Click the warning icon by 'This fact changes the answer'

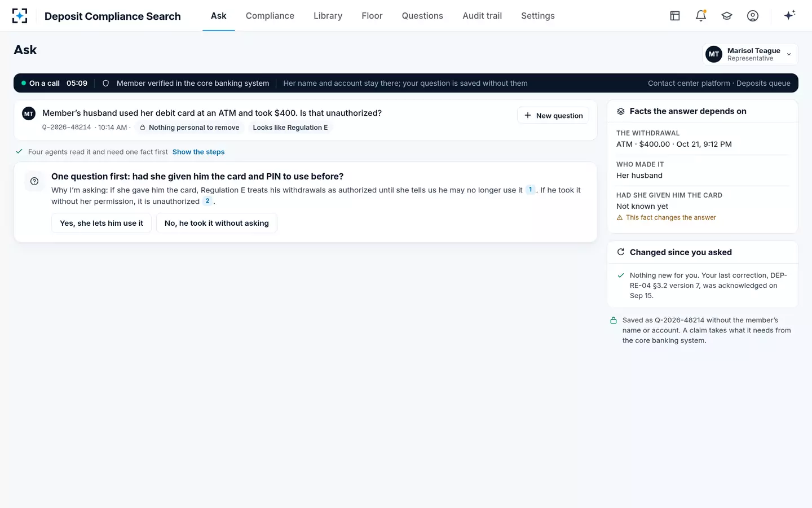(620, 218)
